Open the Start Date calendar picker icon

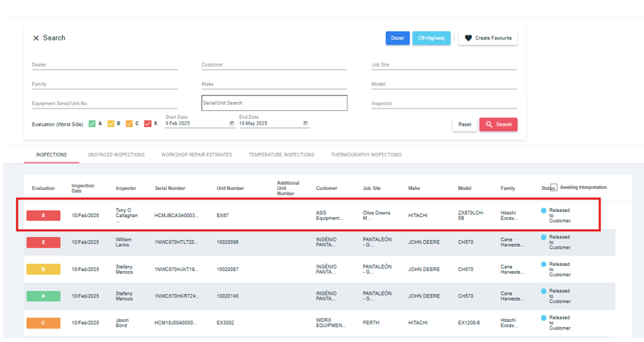click(x=232, y=123)
